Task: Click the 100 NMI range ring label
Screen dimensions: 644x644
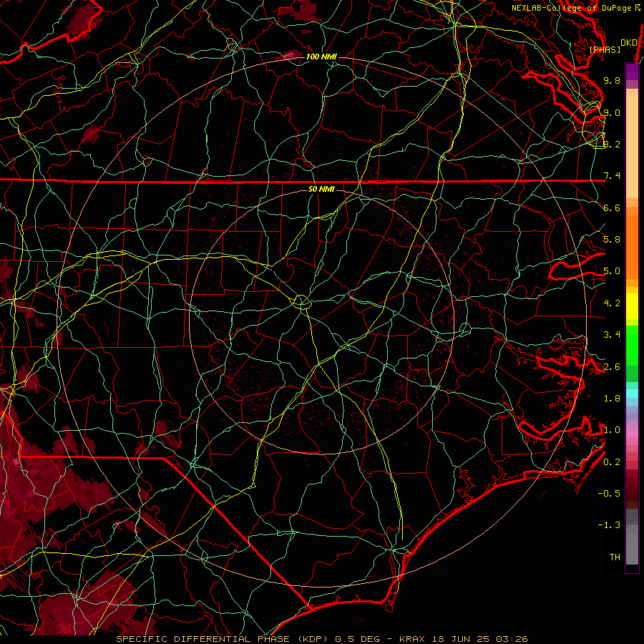Action: [x=321, y=57]
